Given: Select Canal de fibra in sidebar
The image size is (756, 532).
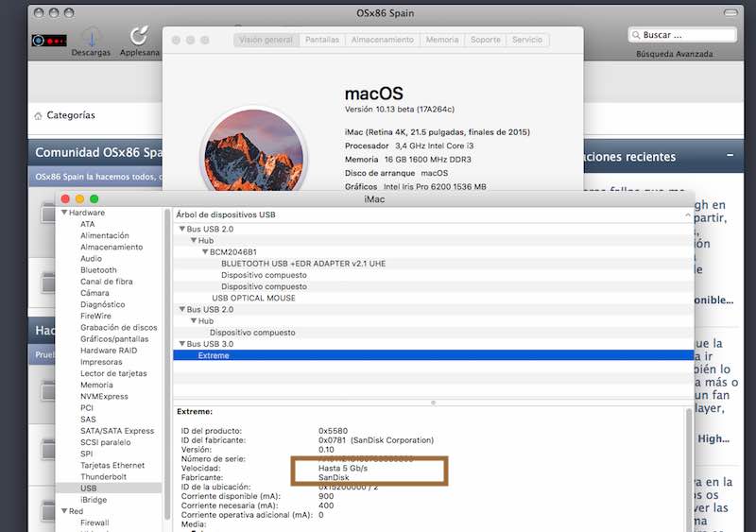Looking at the screenshot, I should point(106,282).
